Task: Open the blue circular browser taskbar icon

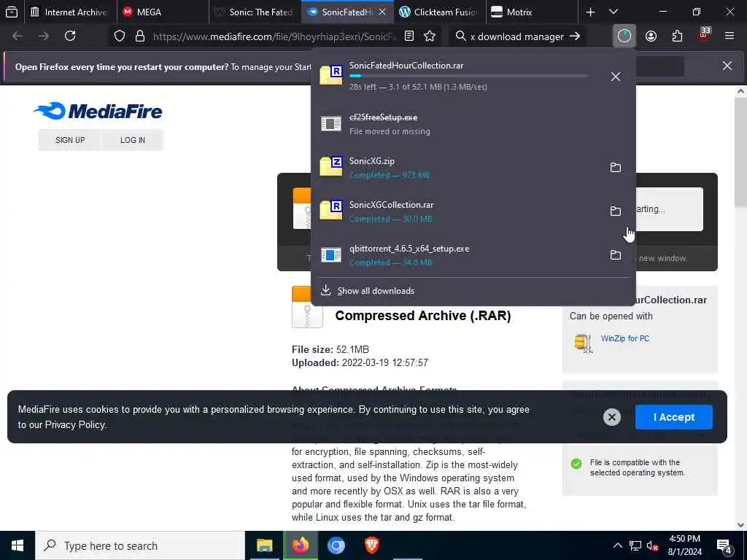Action: [336, 545]
